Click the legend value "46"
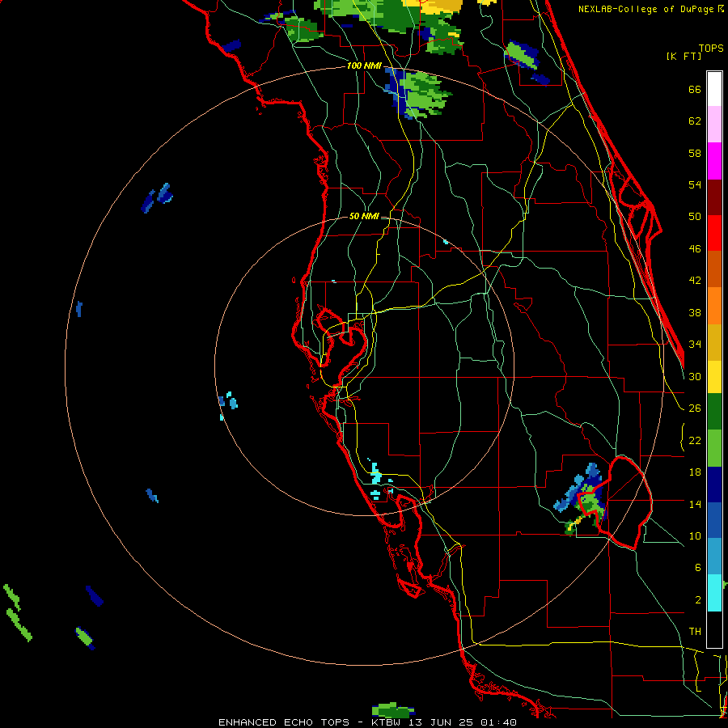 pyautogui.click(x=695, y=249)
